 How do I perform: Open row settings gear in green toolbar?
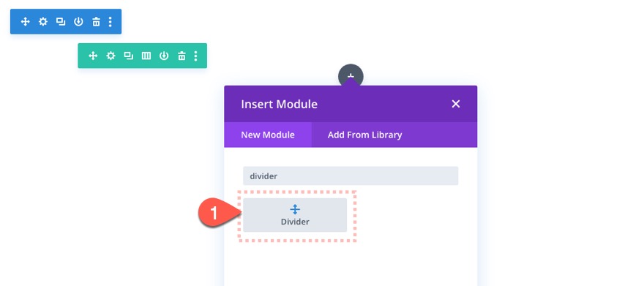click(x=111, y=56)
